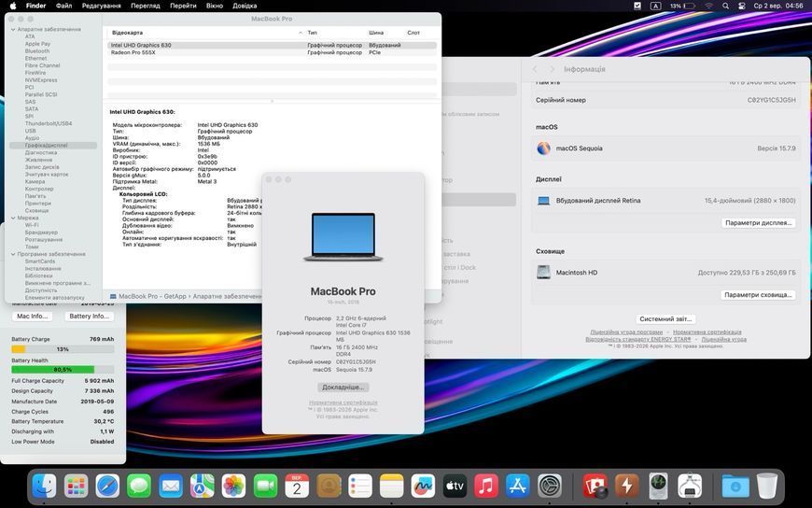Click Докладніше button in About window
This screenshot has width=812, height=508.
click(343, 388)
